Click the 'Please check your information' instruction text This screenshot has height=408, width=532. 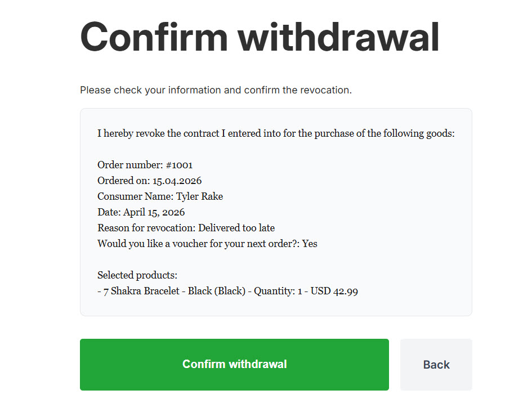[216, 90]
